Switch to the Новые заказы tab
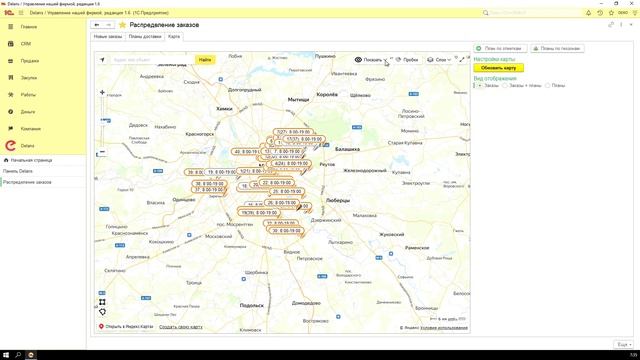Viewport: 640px width, 360px height. pos(108,37)
